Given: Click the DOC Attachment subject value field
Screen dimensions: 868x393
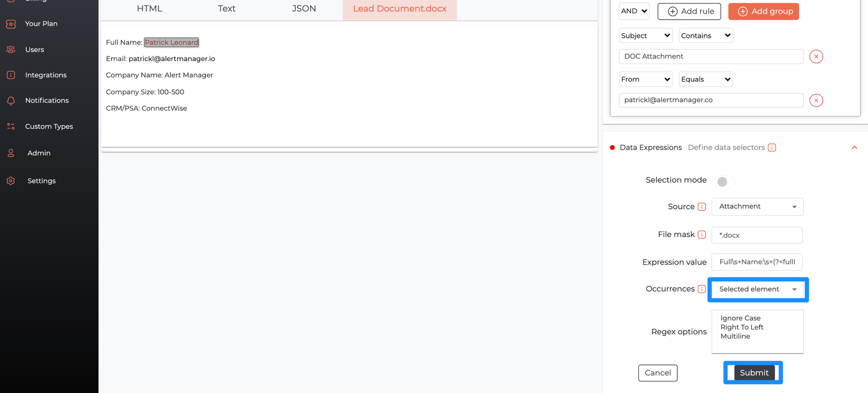Looking at the screenshot, I should click(711, 57).
